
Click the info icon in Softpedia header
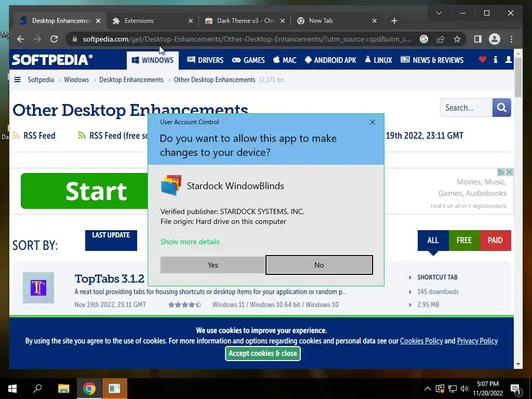point(495,60)
